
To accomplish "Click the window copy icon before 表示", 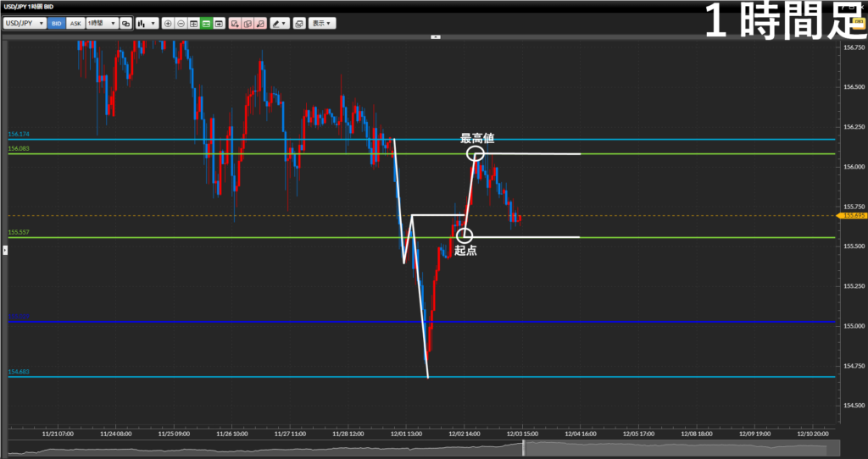I will click(x=298, y=23).
